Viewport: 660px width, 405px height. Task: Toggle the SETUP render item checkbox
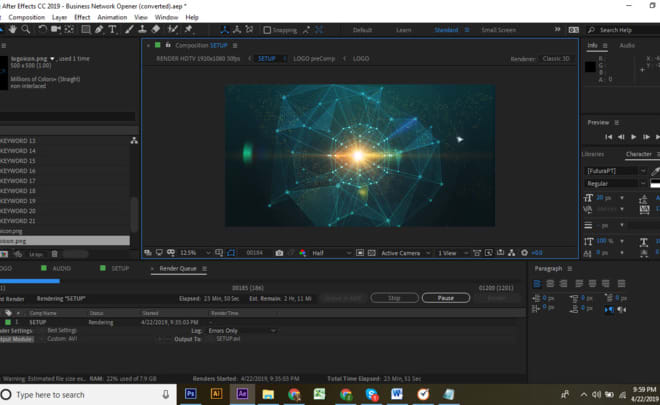pos(8,322)
